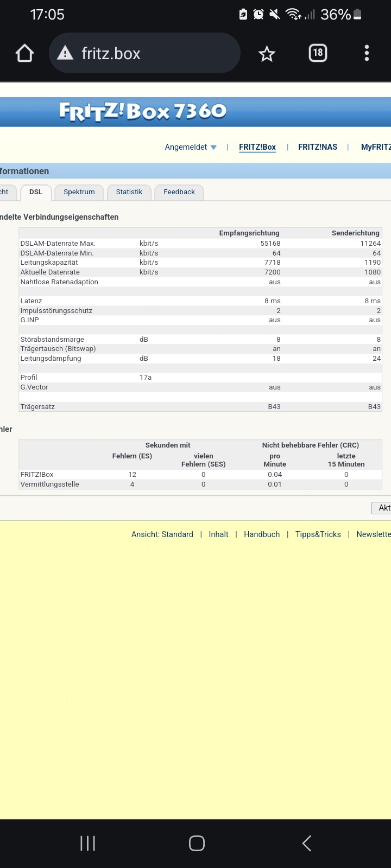Open the Handbuch footer link
This screenshot has width=391, height=868.
[262, 534]
